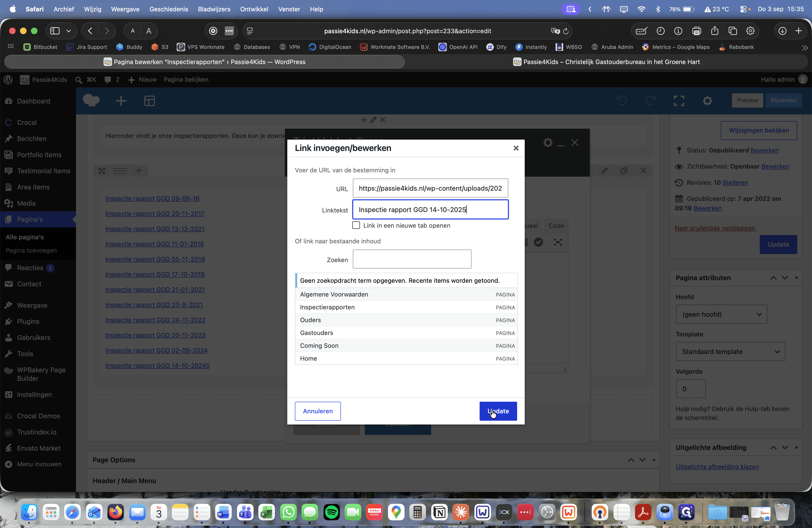
Task: Open Safari sidebar toggle icon
Action: tap(55, 31)
